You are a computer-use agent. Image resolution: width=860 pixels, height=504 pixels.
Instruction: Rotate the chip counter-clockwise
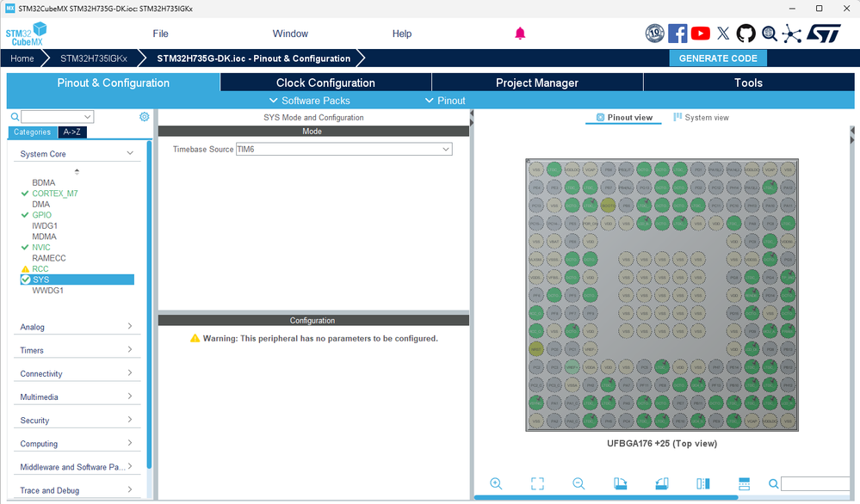point(662,483)
